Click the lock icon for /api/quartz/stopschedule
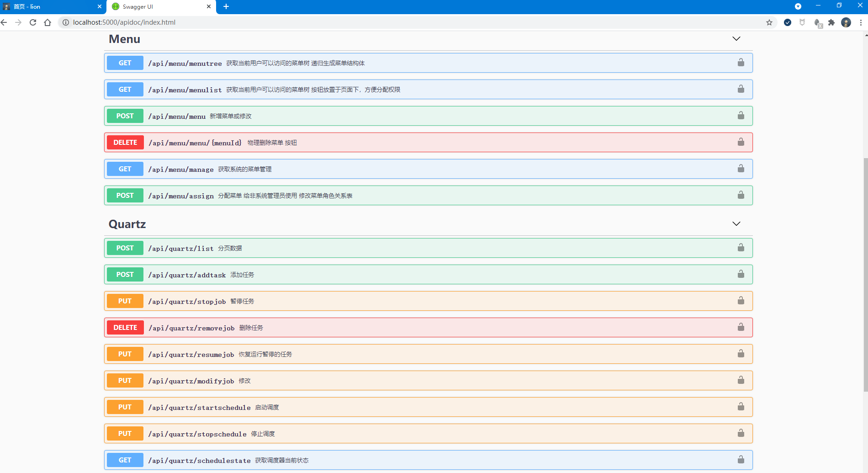 (741, 433)
